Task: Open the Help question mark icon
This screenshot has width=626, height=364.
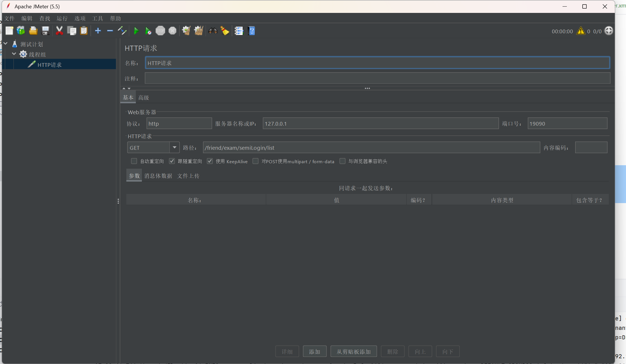Action: (x=251, y=31)
